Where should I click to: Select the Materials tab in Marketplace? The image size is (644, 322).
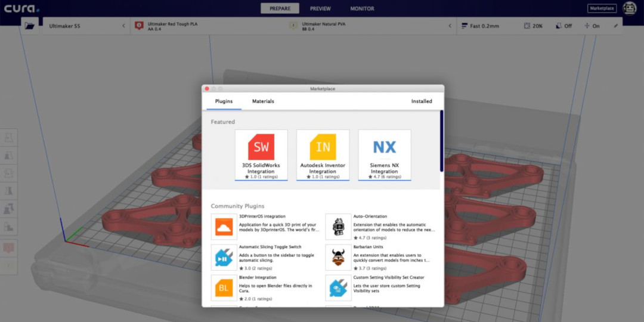click(263, 101)
